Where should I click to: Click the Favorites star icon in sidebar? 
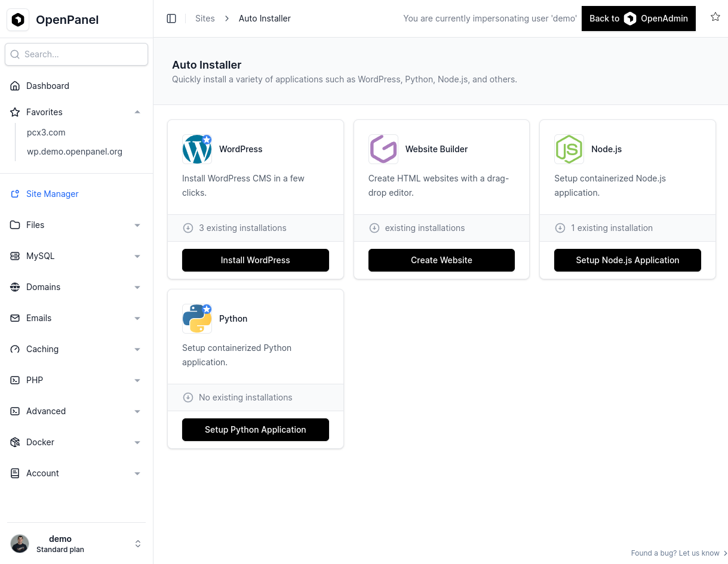coord(15,112)
